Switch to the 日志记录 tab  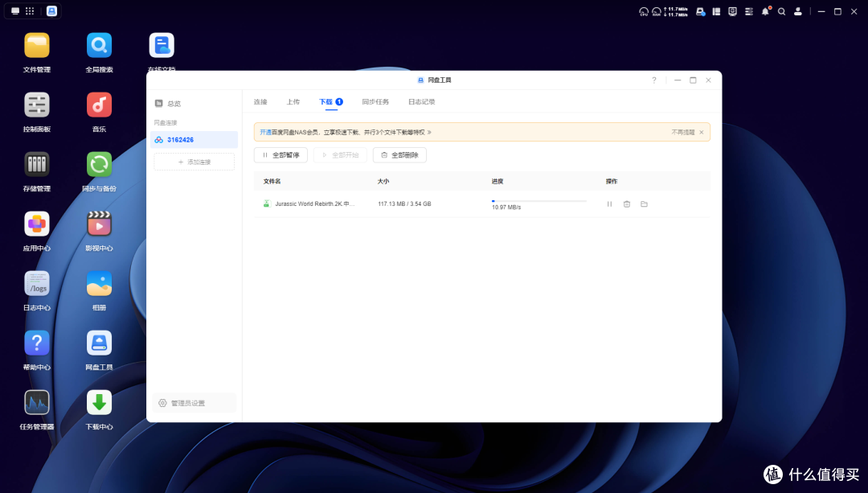(421, 102)
